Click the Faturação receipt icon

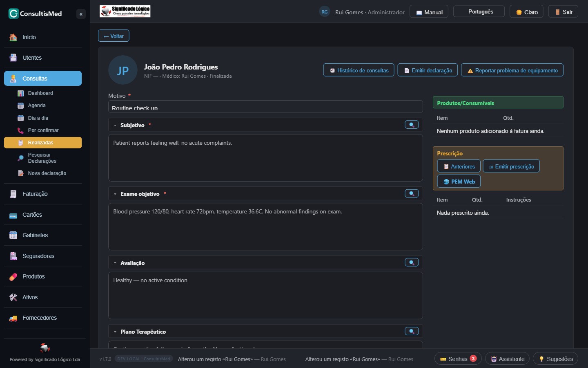13,194
